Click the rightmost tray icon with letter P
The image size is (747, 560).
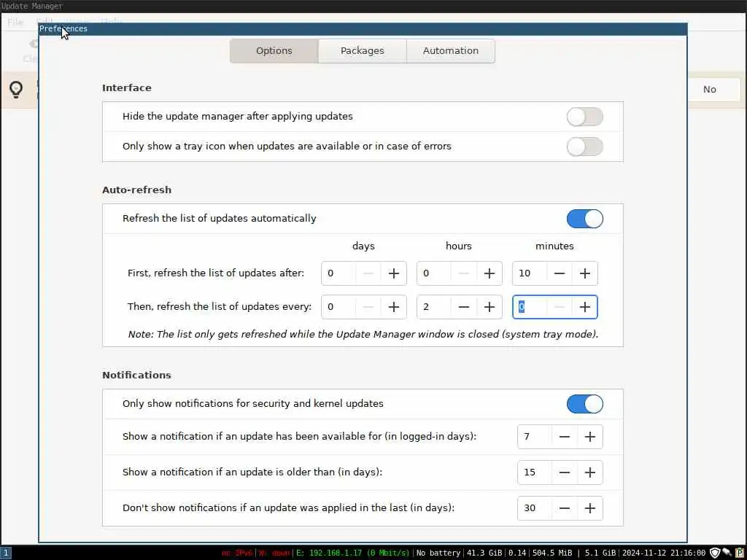740,553
